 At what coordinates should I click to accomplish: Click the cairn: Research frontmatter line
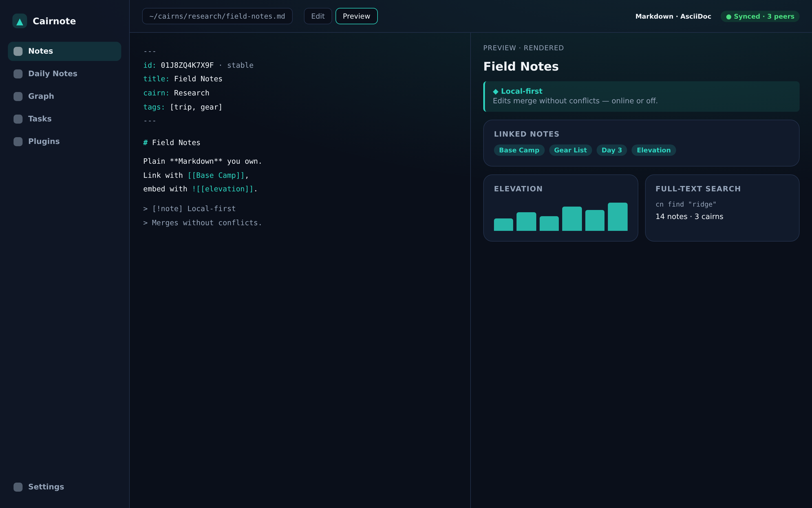click(x=176, y=93)
